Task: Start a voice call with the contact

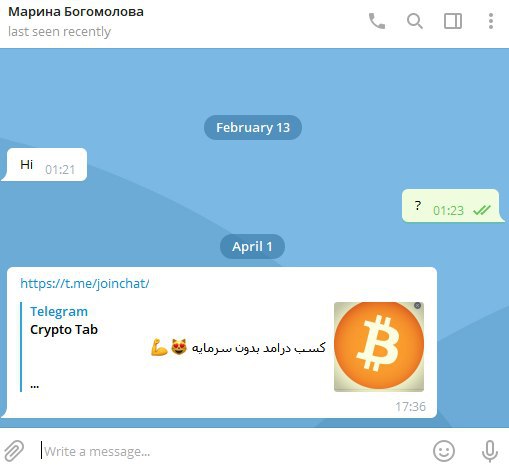Action: (377, 21)
